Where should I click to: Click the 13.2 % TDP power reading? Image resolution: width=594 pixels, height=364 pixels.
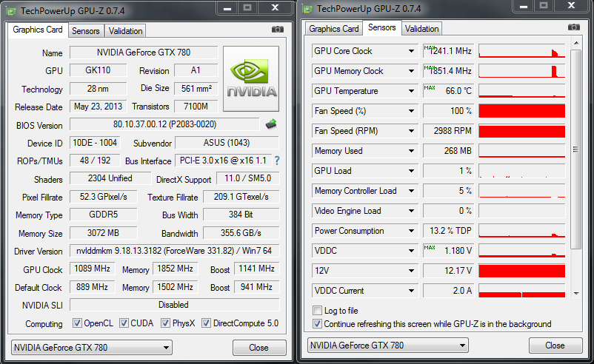click(x=448, y=231)
